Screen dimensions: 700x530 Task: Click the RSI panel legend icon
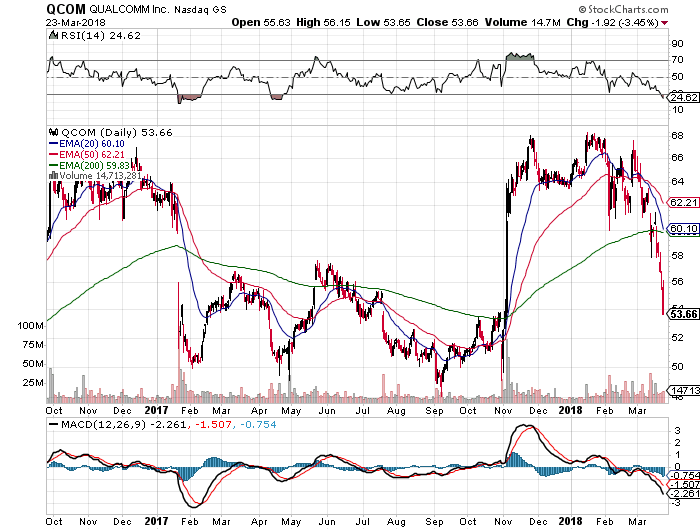(x=54, y=35)
